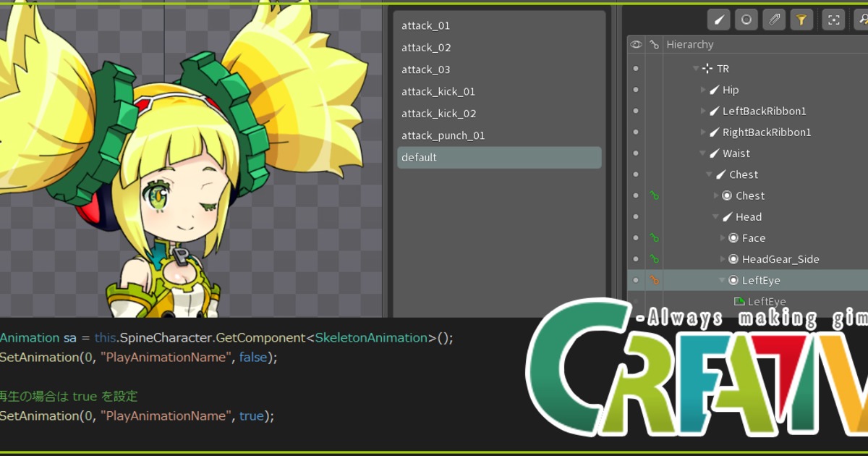
Task: Collapse the TR tree node
Action: pyautogui.click(x=696, y=69)
